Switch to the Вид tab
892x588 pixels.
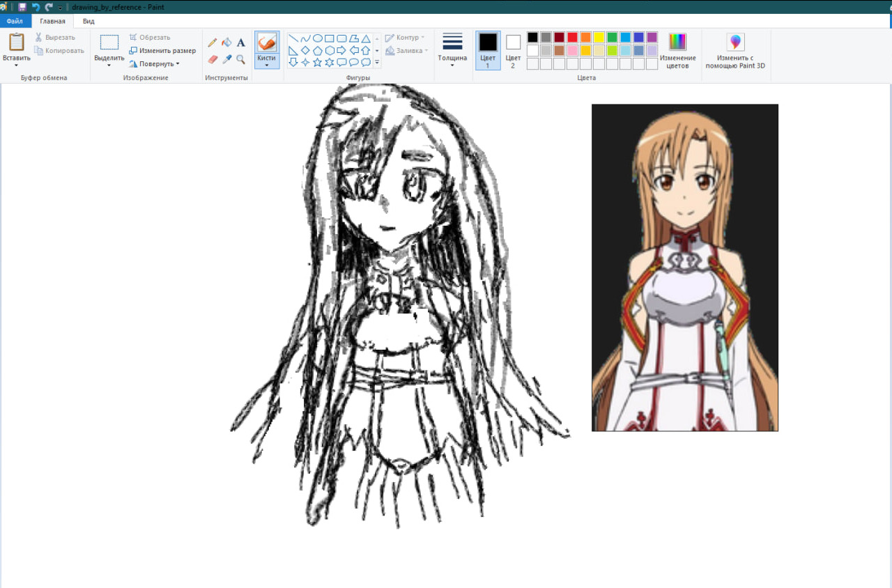[x=89, y=22]
